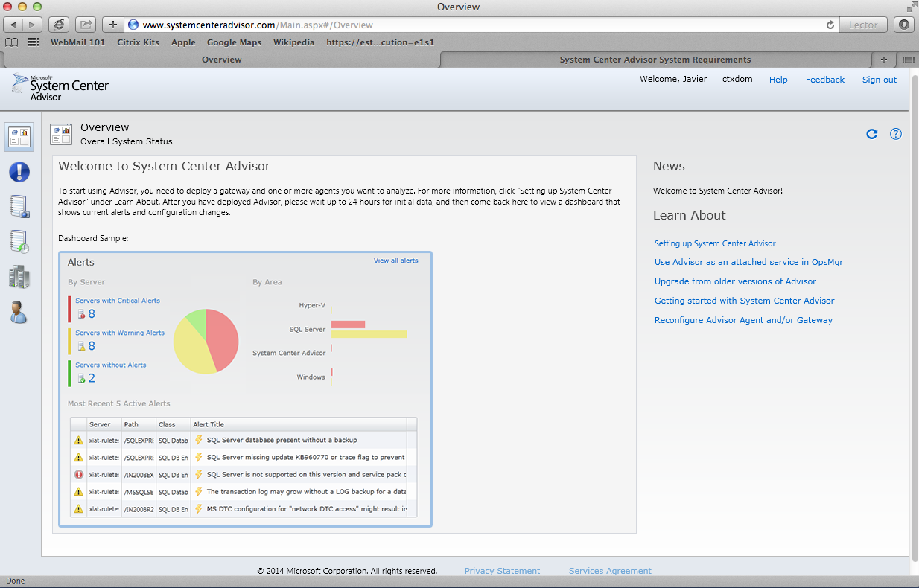This screenshot has height=588, width=919.
Task: Switch to System Center Advisor System Requirements tab
Action: point(655,60)
